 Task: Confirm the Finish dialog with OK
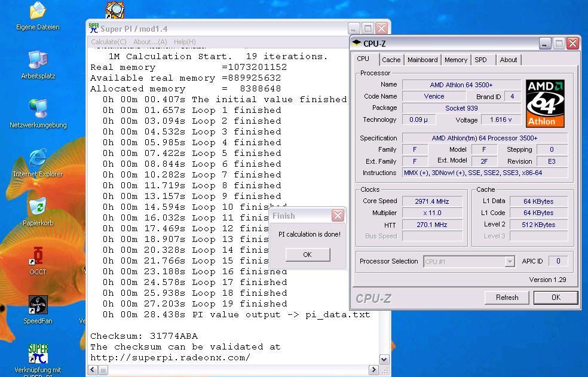(308, 255)
